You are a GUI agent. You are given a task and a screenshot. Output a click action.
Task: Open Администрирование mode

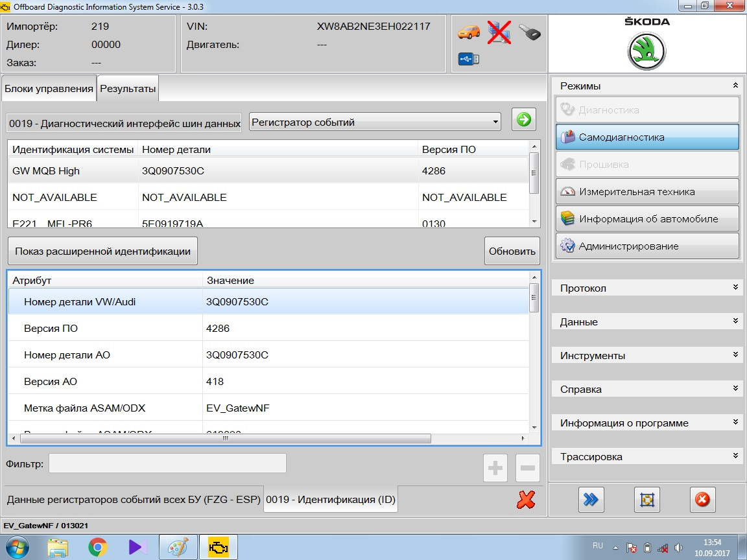click(647, 246)
